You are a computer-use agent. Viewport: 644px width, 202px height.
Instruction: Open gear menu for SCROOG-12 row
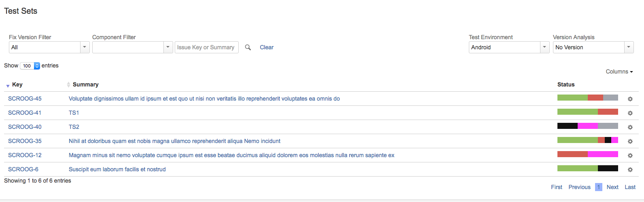pos(630,156)
